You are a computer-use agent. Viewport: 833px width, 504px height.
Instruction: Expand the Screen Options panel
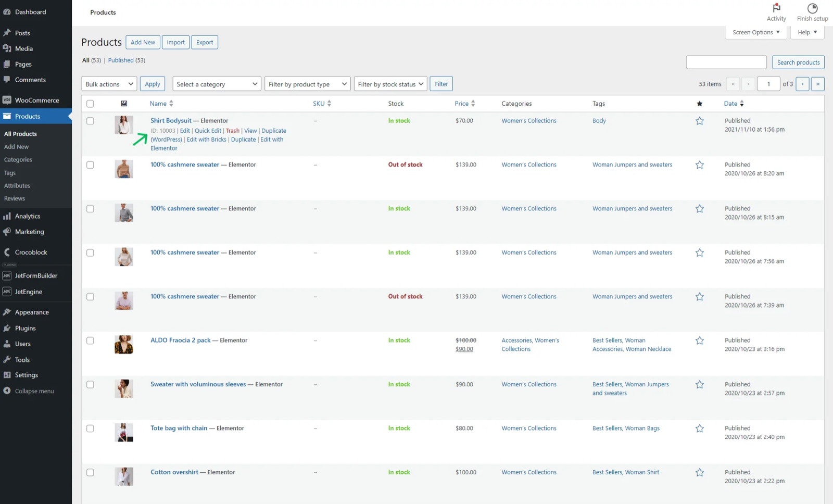(x=756, y=32)
